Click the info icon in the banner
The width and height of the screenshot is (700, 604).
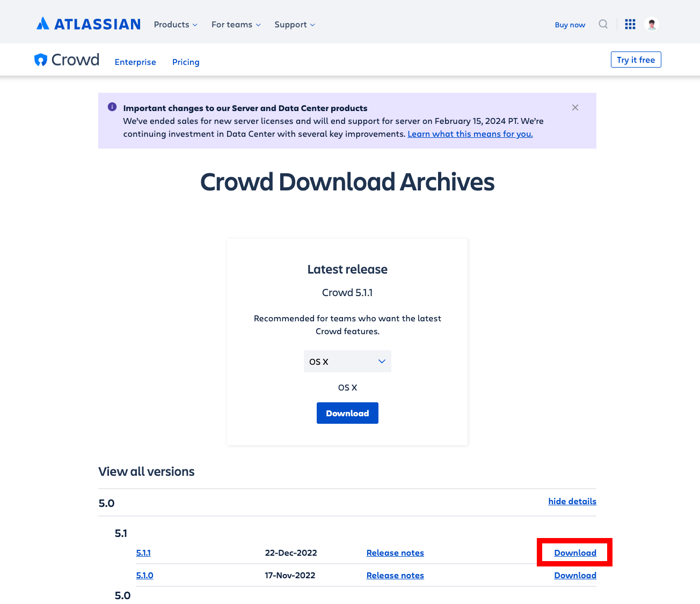click(x=112, y=107)
